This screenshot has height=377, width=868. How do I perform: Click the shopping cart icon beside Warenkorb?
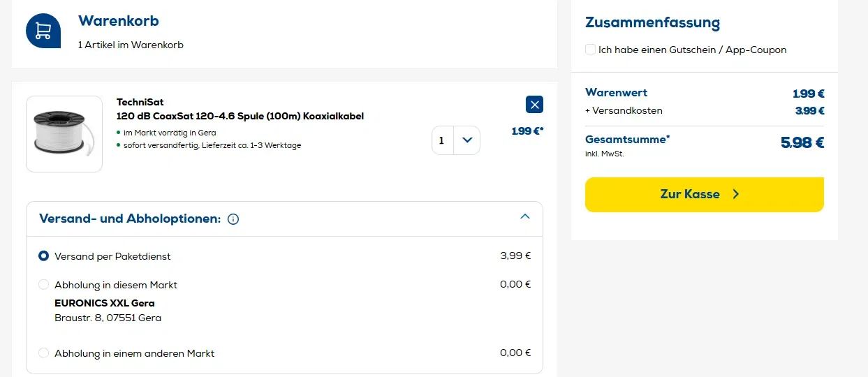point(43,31)
